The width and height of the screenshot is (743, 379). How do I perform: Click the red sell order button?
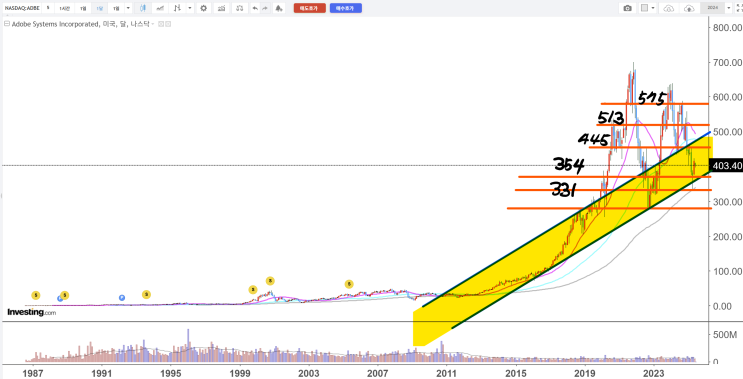(x=309, y=8)
